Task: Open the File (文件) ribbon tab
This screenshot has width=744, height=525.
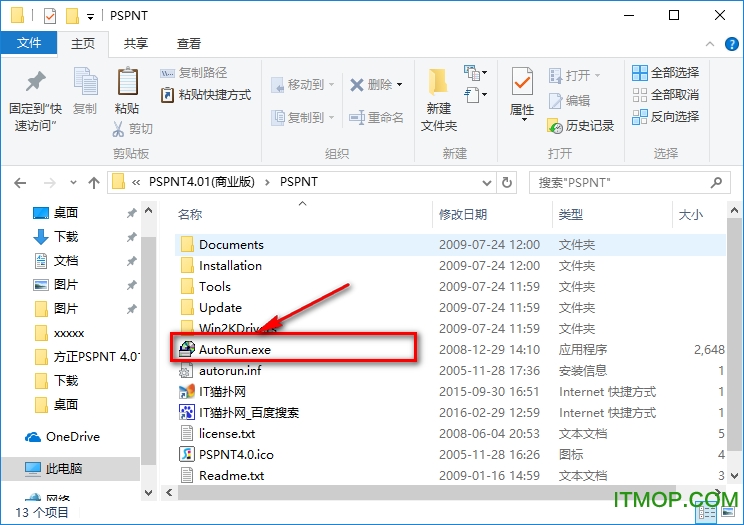Action: tap(29, 43)
